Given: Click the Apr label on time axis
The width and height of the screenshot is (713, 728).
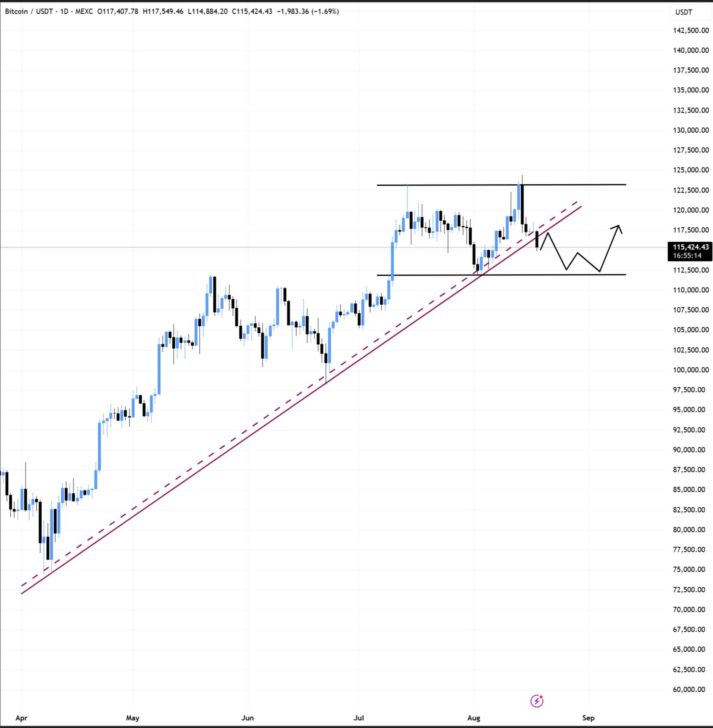Looking at the screenshot, I should tap(21, 717).
